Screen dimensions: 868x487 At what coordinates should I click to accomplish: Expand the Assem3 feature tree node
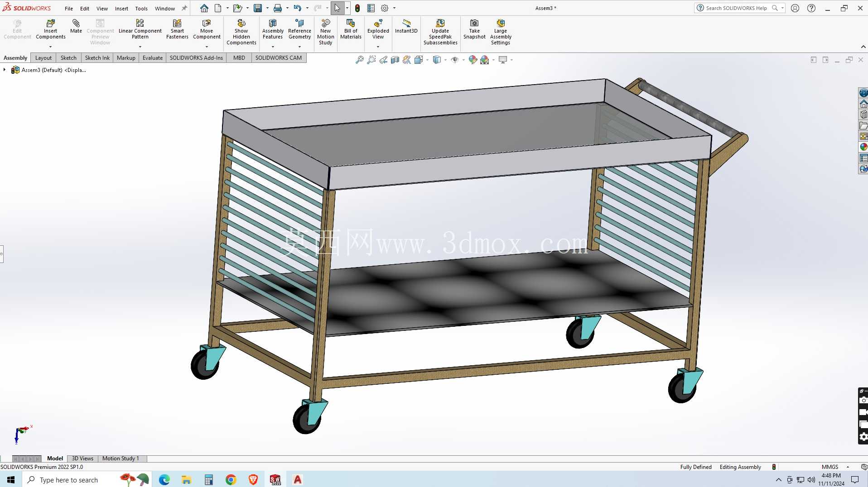click(5, 70)
